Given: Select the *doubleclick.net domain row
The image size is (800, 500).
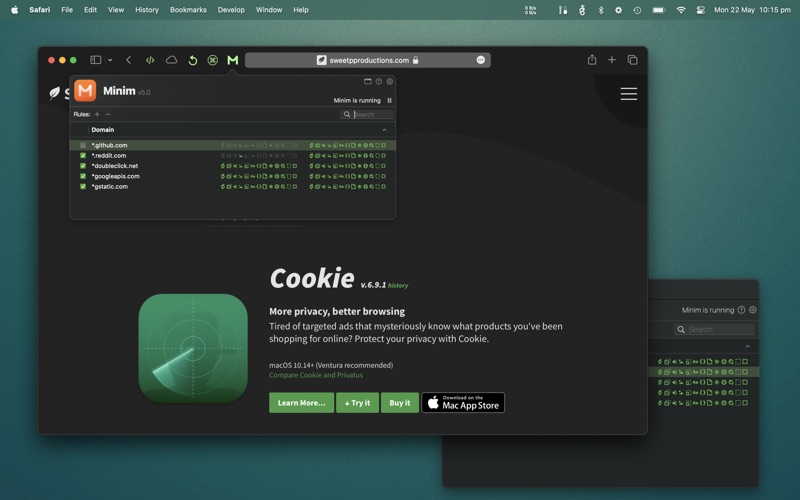Looking at the screenshot, I should click(x=233, y=166).
